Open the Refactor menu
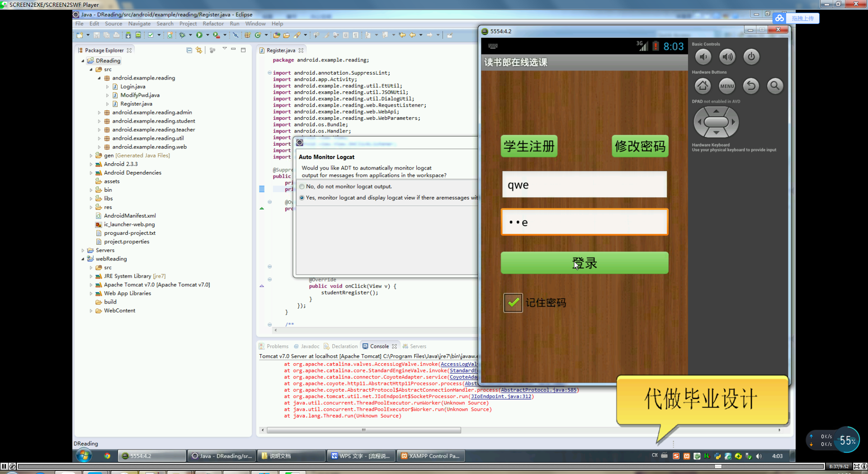Screen dimensions: 868x474 213,24
